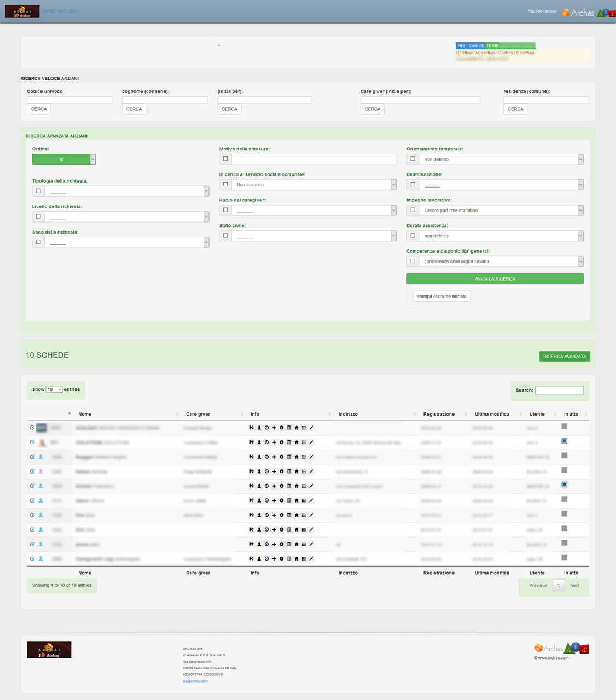The width and height of the screenshot is (616, 700).
Task: Click the plus icon in the third row
Action: pyautogui.click(x=274, y=457)
